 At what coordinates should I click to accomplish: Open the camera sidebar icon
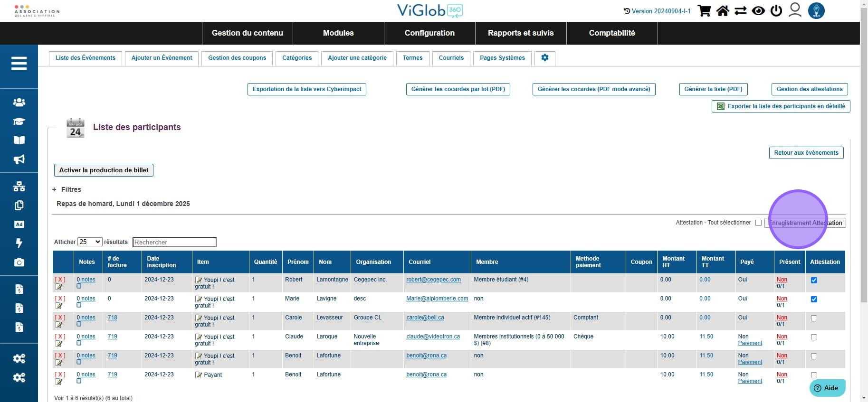[19, 262]
